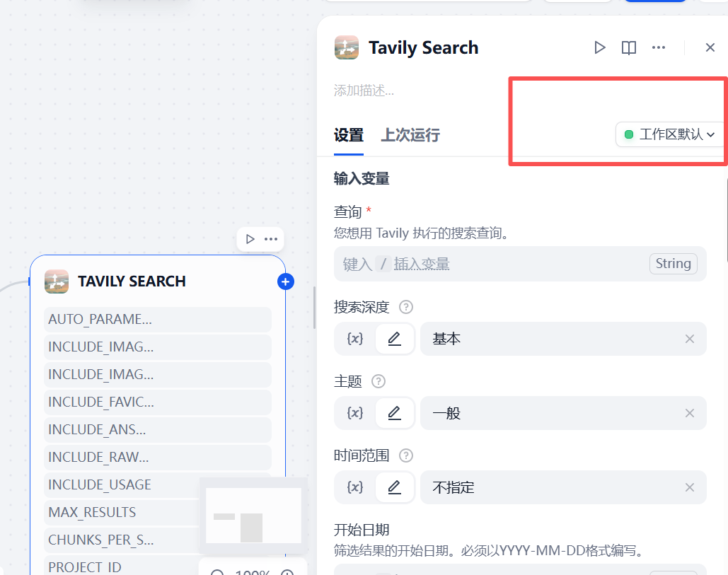Open the 工作区默认 credential dropdown
The image size is (728, 575).
tap(669, 134)
